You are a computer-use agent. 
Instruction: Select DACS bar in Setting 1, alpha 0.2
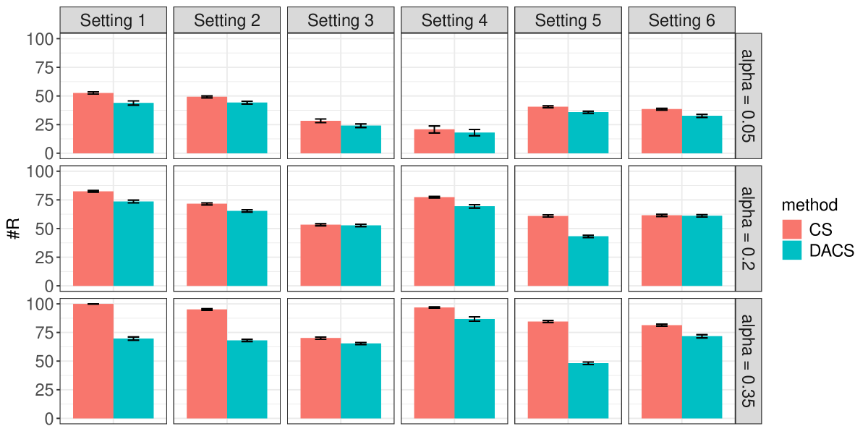click(133, 243)
